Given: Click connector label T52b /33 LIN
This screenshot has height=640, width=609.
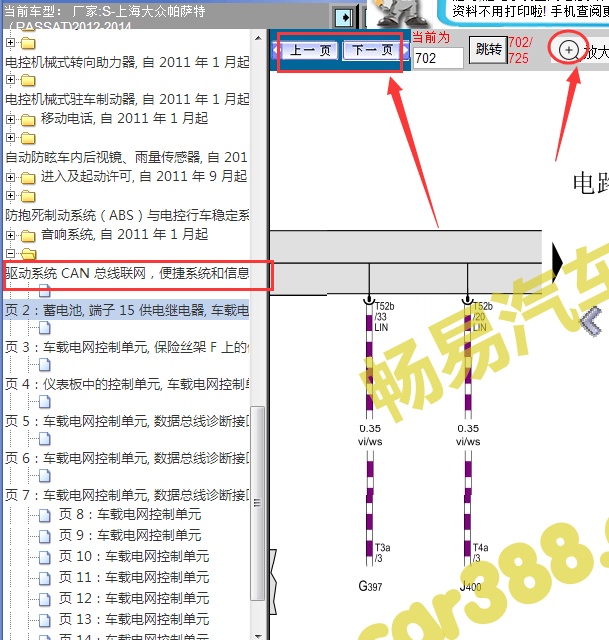Looking at the screenshot, I should 384,317.
